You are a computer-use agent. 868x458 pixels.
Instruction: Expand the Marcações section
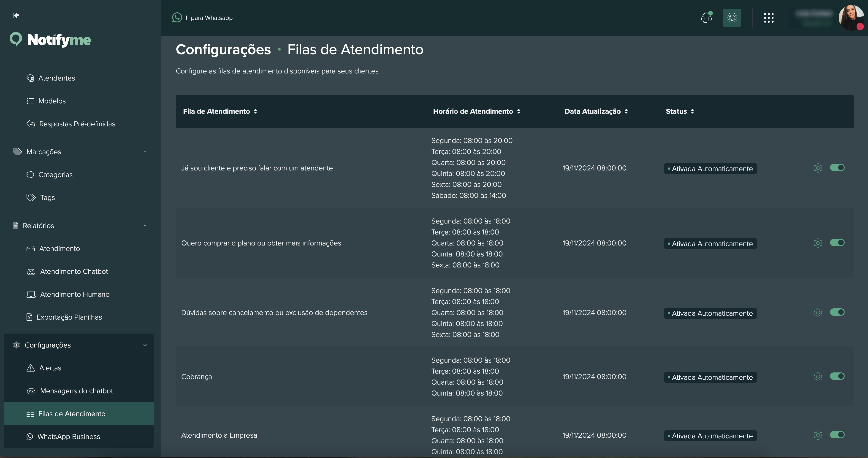pos(145,151)
